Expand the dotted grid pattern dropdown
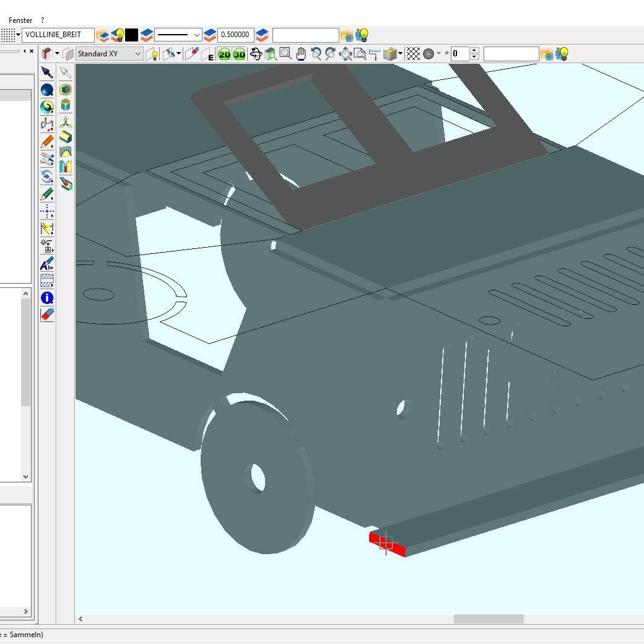 [18, 35]
